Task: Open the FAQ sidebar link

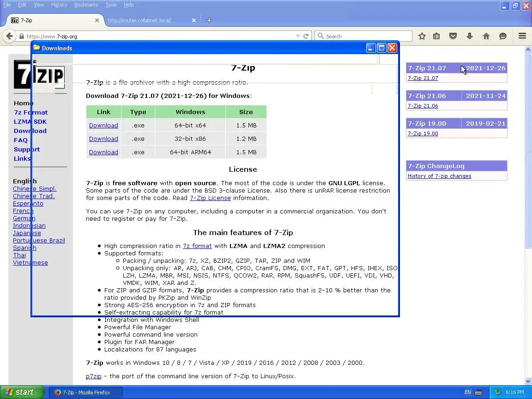Action: coord(21,140)
